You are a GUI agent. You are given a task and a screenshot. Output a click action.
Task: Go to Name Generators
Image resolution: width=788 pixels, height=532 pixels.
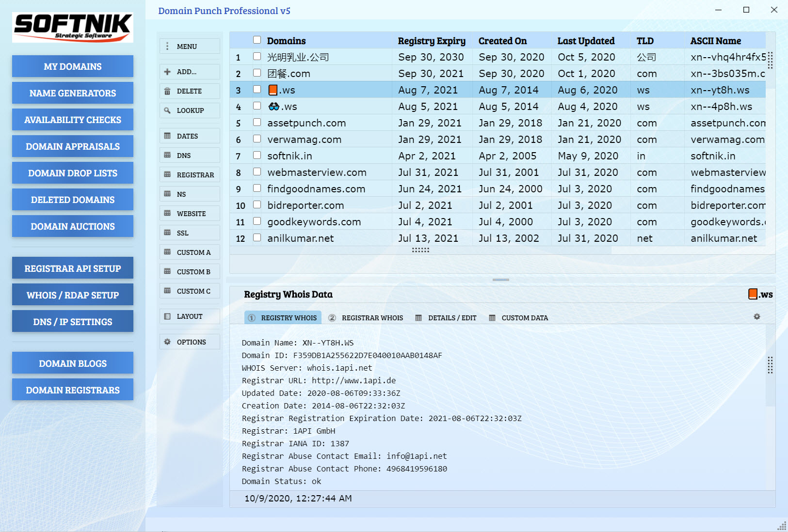coord(73,93)
